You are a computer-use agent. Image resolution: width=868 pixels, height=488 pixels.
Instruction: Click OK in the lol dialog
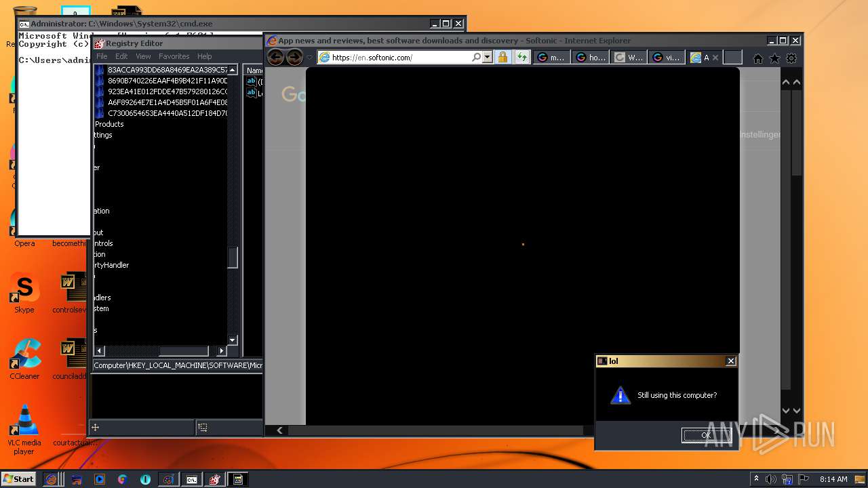point(706,435)
